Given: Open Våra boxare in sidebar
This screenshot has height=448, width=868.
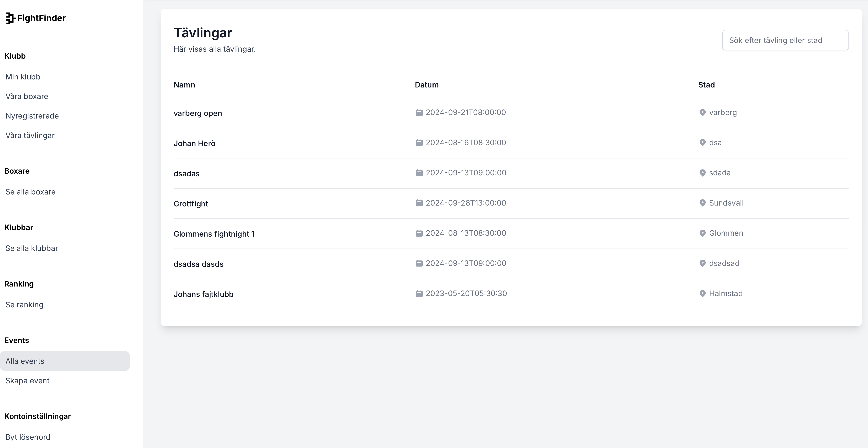Looking at the screenshot, I should pos(27,96).
